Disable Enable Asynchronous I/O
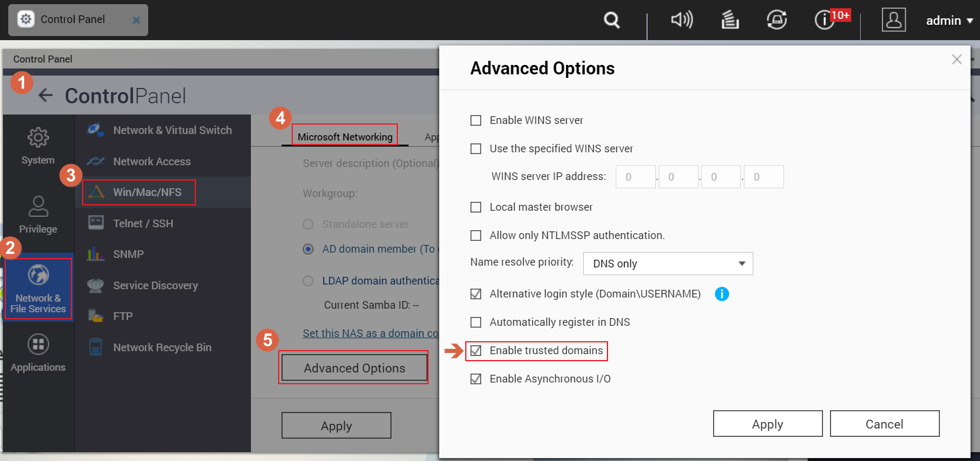Viewport: 980px width, 461px height. [476, 378]
